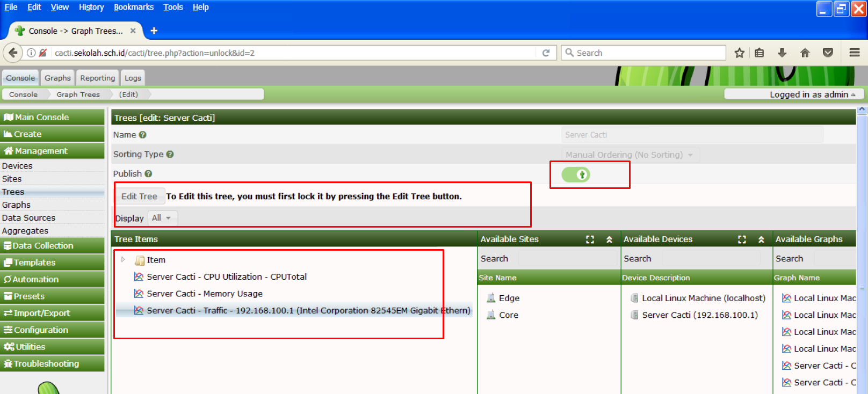Expand the Item folder in tree
Screen dimensions: 868x394
[x=123, y=260]
